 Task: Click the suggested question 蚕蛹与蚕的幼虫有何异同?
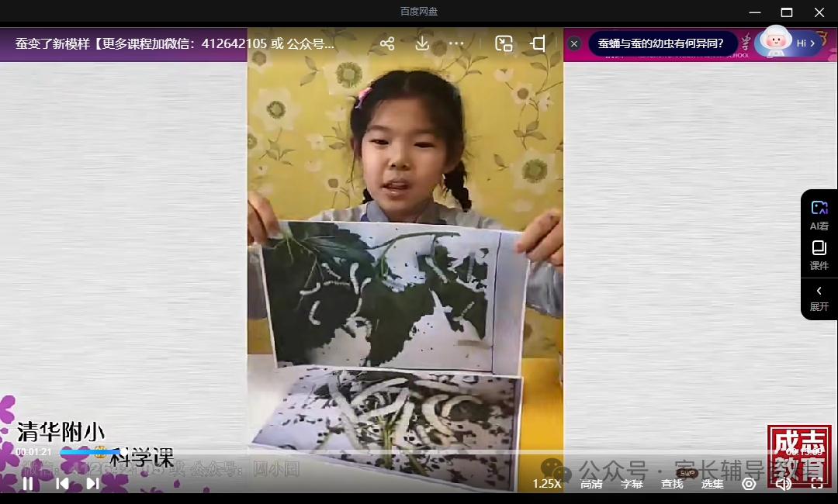tap(660, 43)
